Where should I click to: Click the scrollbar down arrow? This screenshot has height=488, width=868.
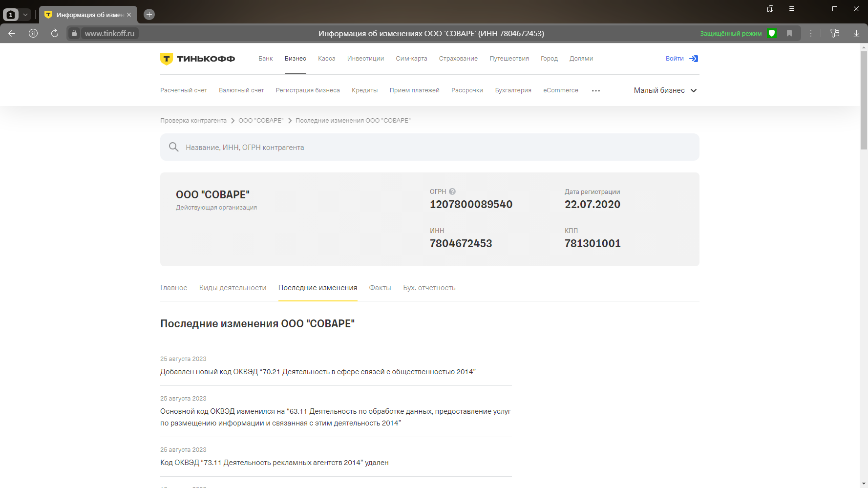[864, 484]
